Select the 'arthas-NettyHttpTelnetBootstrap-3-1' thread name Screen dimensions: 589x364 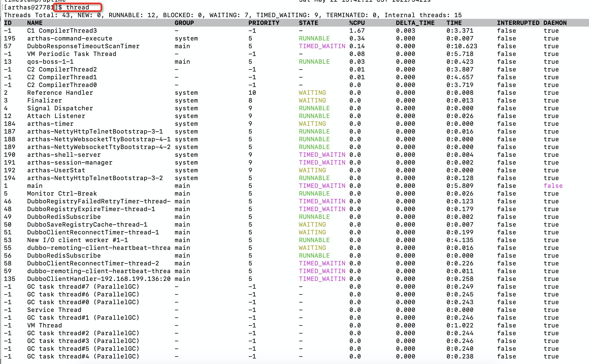(95, 131)
